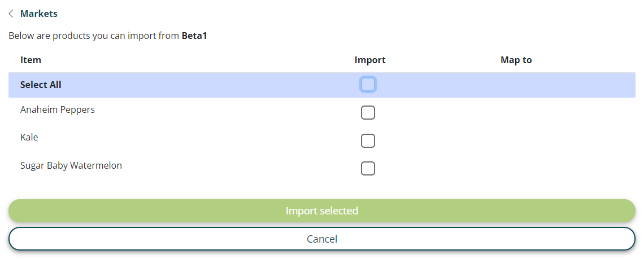
Task: Check the Anaheim Peppers import box
Action: 368,113
